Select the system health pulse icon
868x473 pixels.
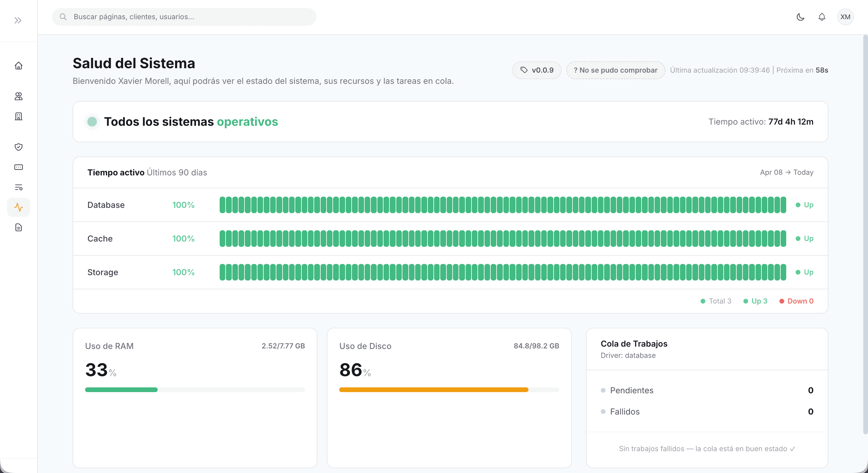click(19, 207)
